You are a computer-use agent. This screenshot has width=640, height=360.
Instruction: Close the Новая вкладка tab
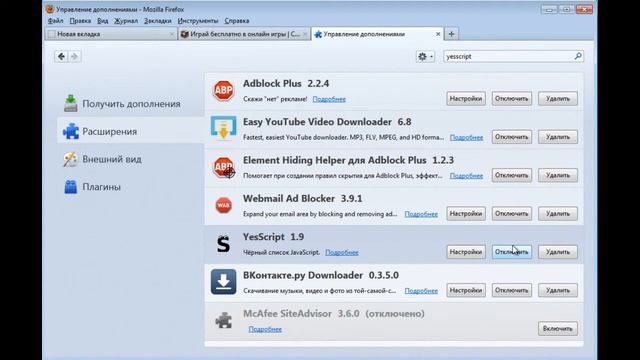click(171, 34)
